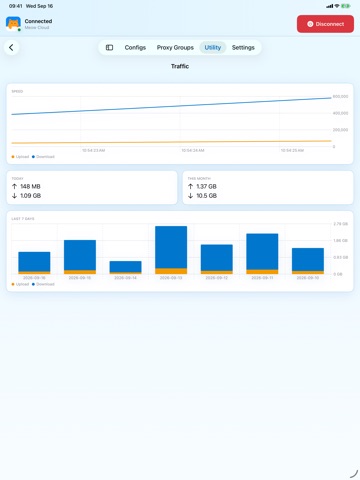
Task: Toggle Upload legend in Last 7 Days chart
Action: point(20,284)
